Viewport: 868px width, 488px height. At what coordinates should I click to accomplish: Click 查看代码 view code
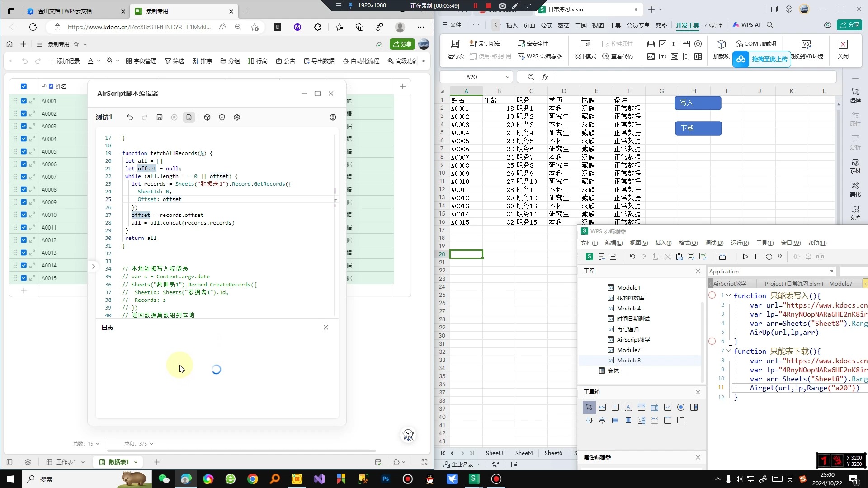tap(618, 56)
